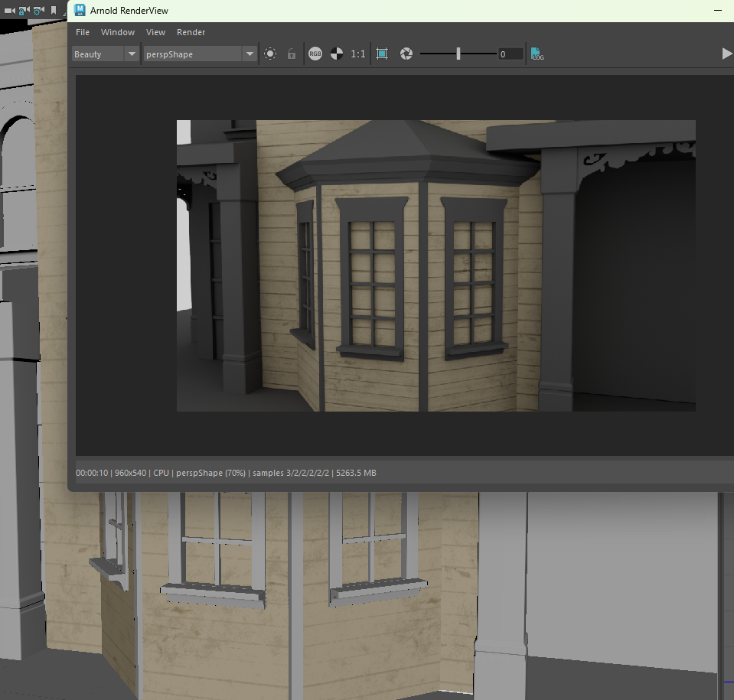Image resolution: width=734 pixels, height=700 pixels.
Task: Set zoom to 1:1 actual size
Action: pos(357,54)
